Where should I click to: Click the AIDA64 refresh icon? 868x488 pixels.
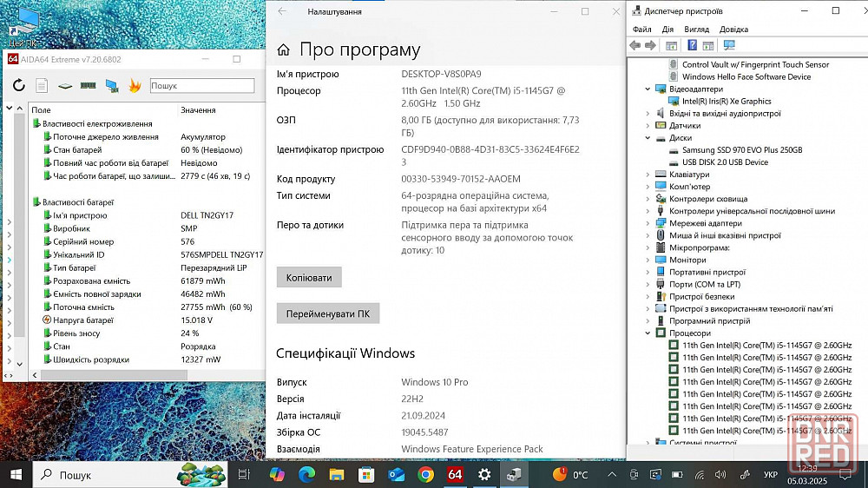19,85
